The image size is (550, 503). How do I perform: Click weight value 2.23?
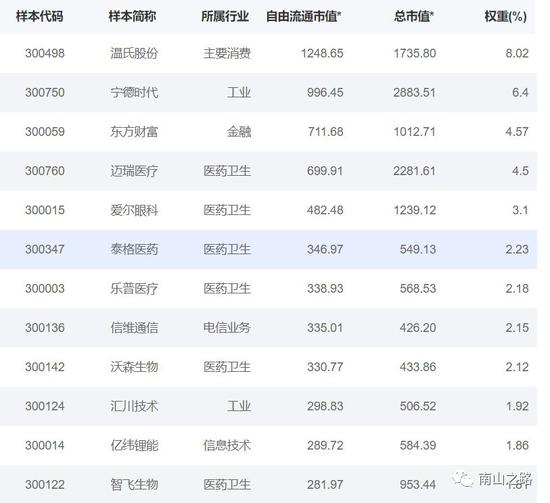517,249
